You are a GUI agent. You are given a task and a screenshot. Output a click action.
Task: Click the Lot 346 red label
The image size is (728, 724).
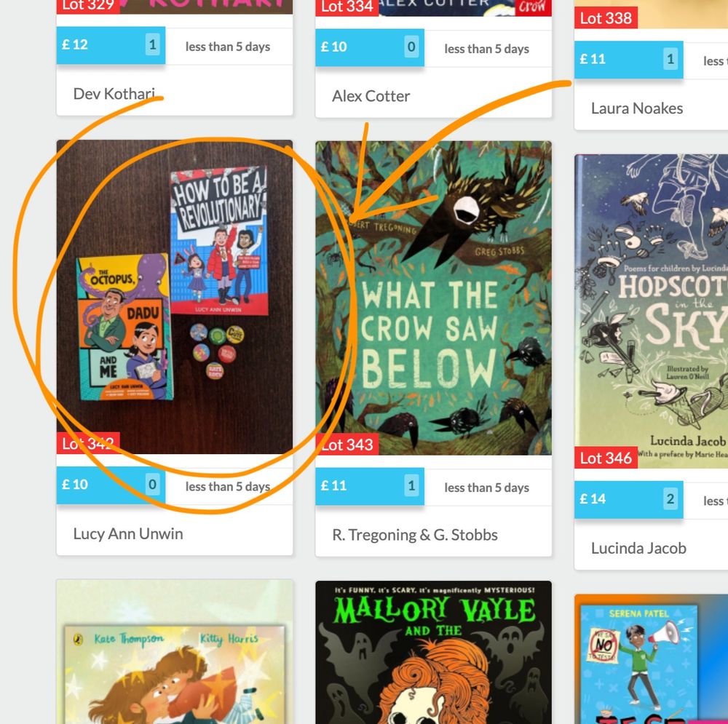point(606,458)
